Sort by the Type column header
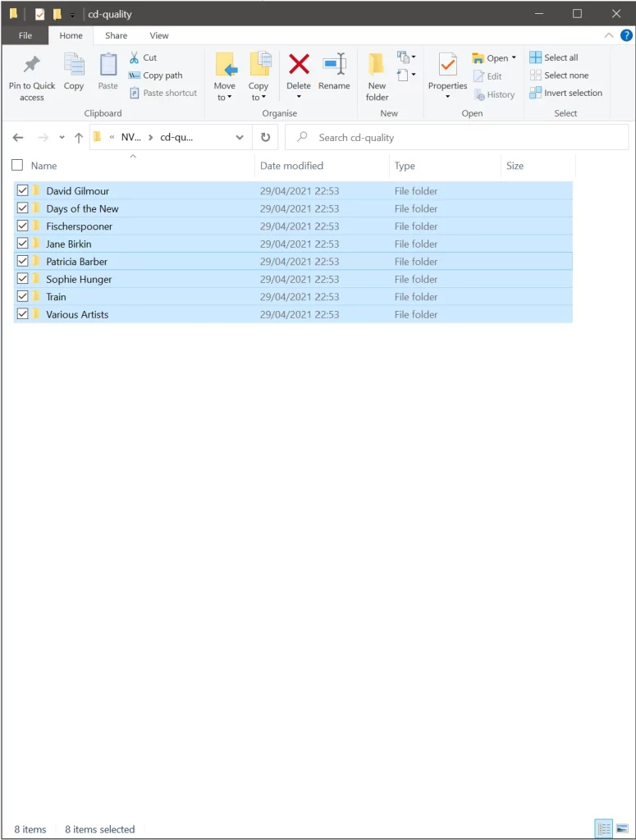 coord(405,166)
